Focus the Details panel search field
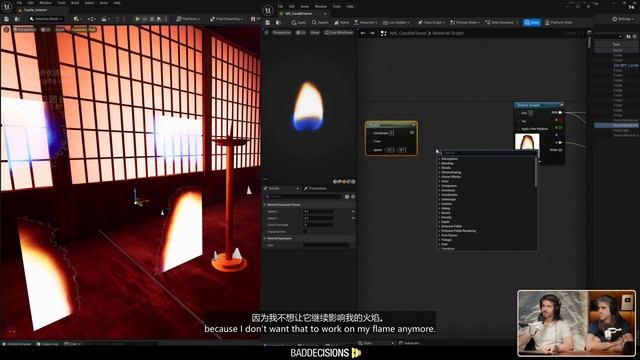The height and width of the screenshot is (360, 640). (303, 196)
